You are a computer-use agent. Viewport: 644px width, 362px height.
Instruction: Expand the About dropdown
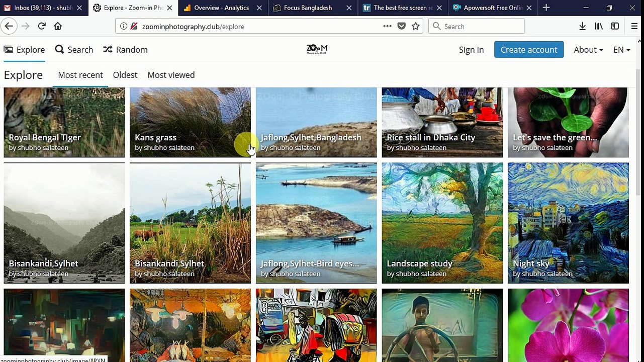pos(588,50)
